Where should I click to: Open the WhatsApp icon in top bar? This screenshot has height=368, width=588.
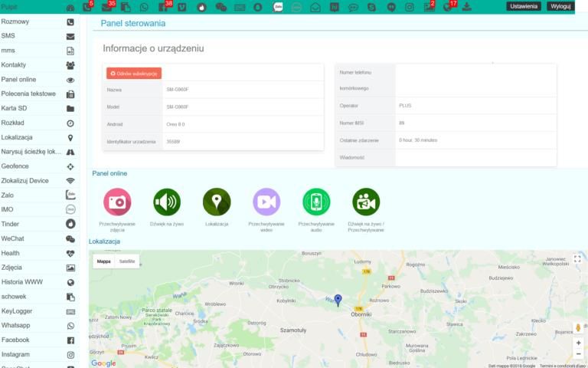pyautogui.click(x=144, y=7)
